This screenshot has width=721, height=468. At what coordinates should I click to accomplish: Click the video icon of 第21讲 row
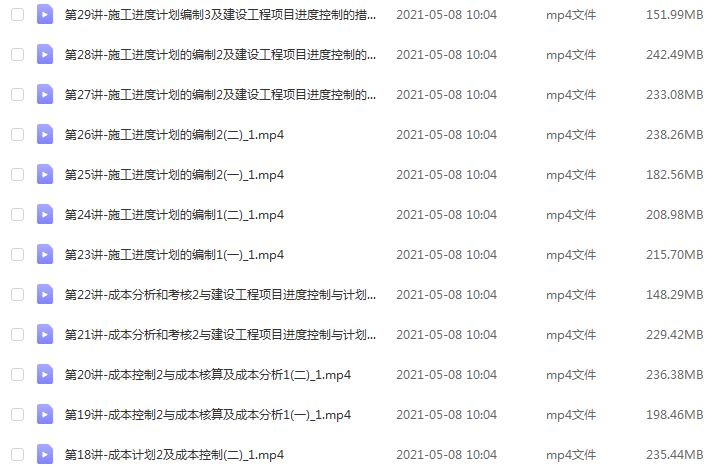[45, 335]
